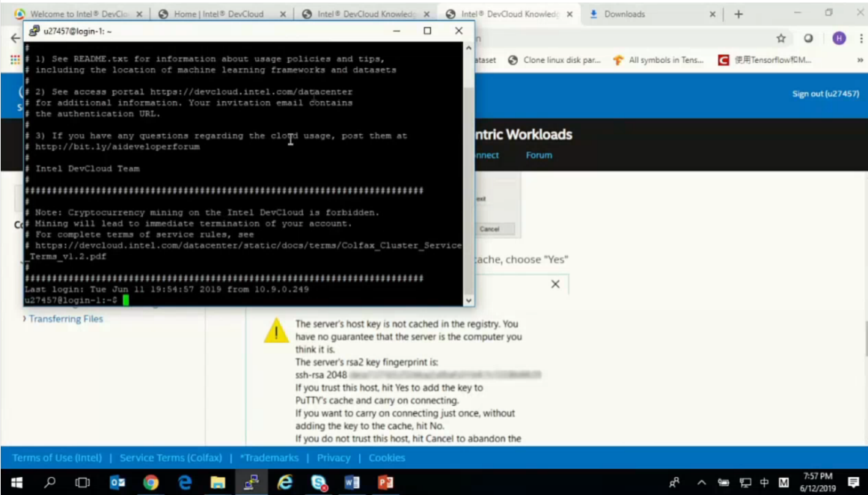Open the Chrome profile avatar H
This screenshot has width=868, height=495.
point(839,38)
